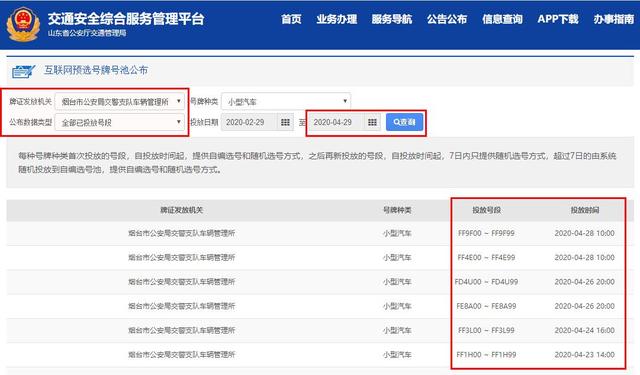Click subtitle 山东省公安厅交通管理局
The width and height of the screenshot is (640, 375).
coord(87,33)
